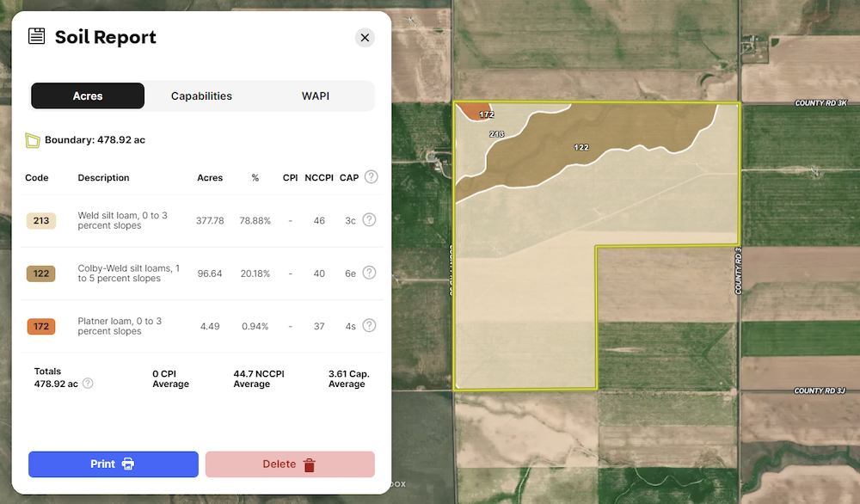This screenshot has height=504, width=860.
Task: Click help icon beside Totals acreage
Action: 88,384
